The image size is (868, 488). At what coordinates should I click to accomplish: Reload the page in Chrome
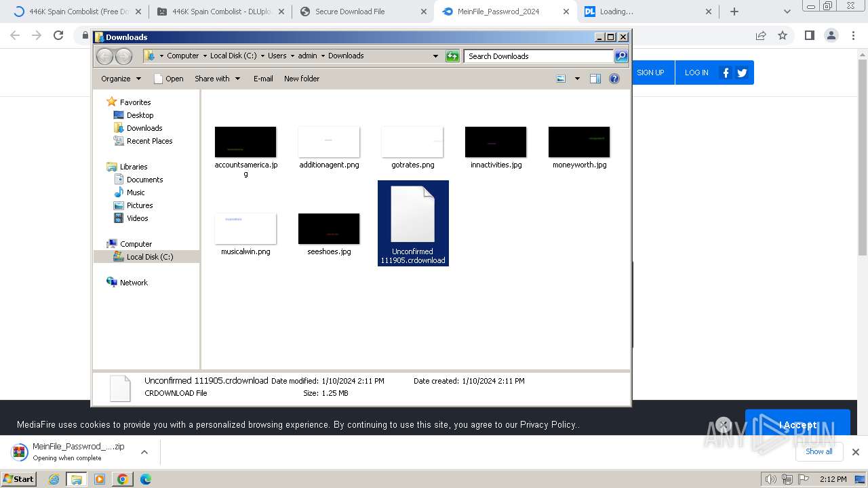(x=58, y=36)
